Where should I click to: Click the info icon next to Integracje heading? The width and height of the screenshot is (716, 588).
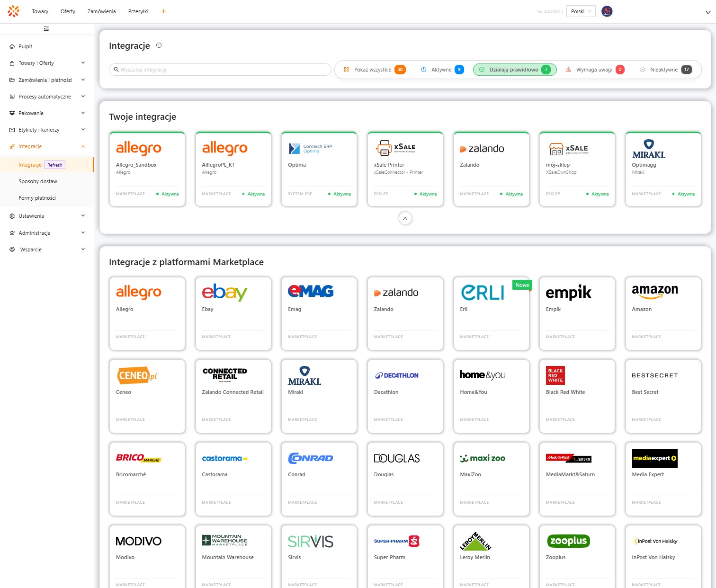pos(159,45)
